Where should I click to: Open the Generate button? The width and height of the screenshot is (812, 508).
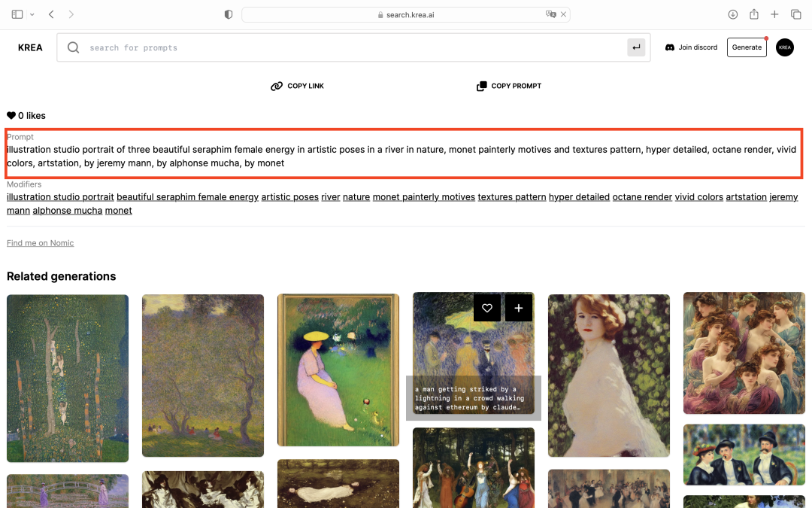coord(747,47)
